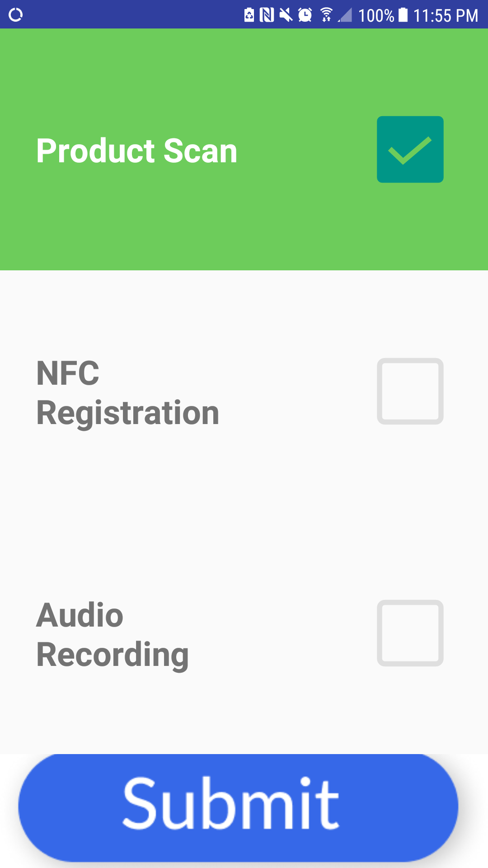Check the Audio Recording checkbox
Image resolution: width=488 pixels, height=868 pixels.
[410, 633]
